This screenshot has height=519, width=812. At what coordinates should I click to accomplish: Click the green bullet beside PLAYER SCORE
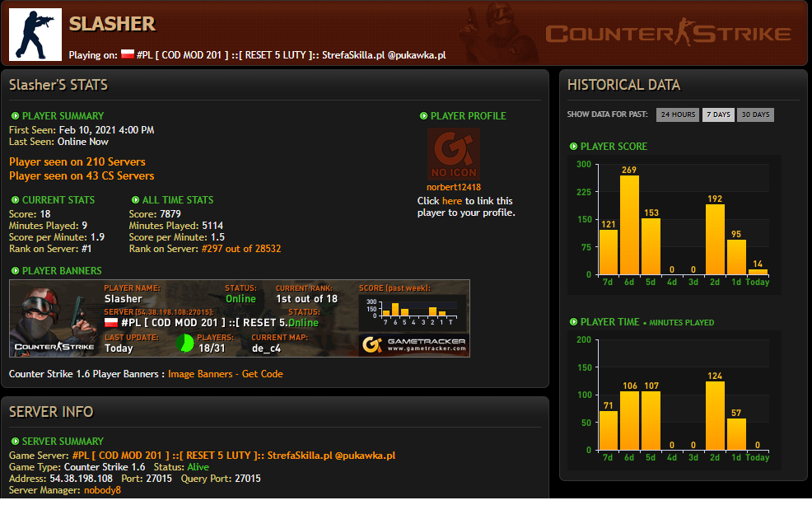coord(573,147)
